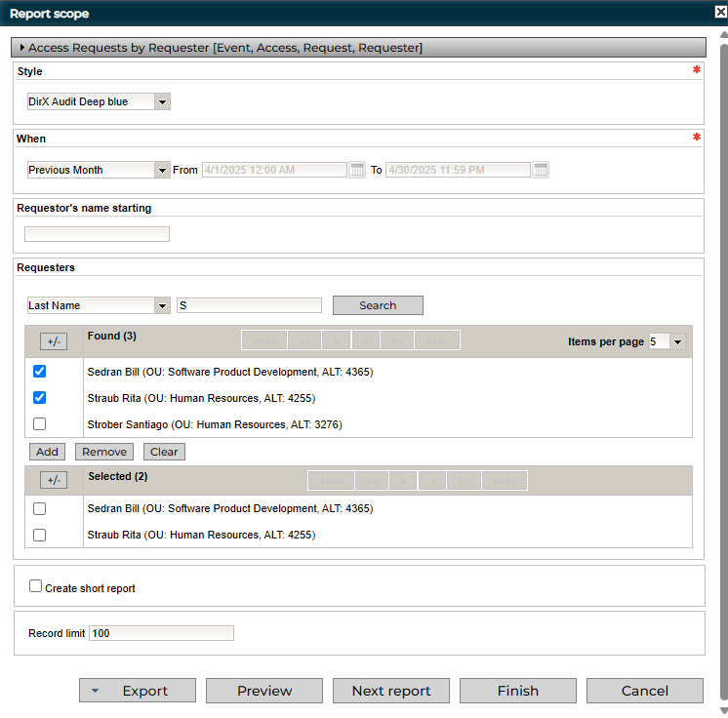Click the Search button

[378, 305]
